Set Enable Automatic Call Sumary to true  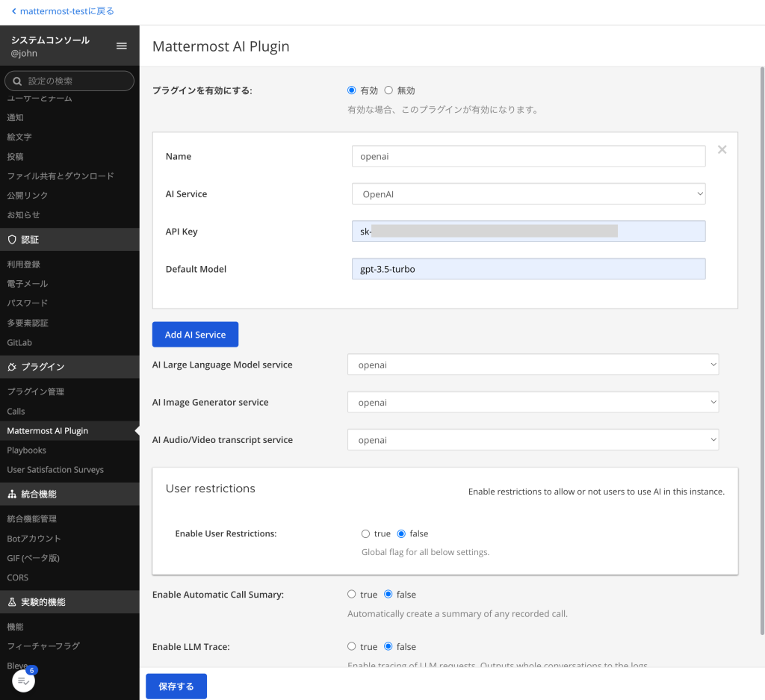click(352, 595)
